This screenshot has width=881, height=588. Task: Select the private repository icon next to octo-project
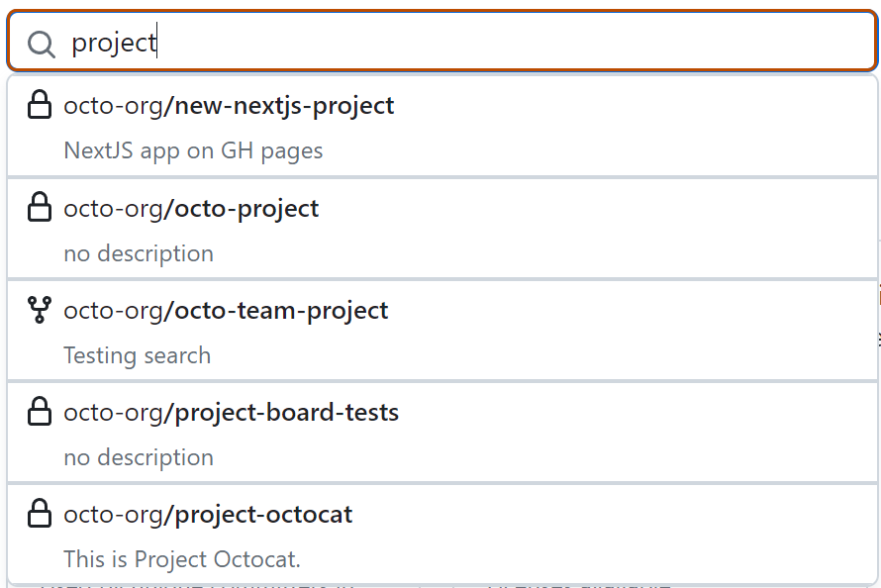click(x=40, y=207)
